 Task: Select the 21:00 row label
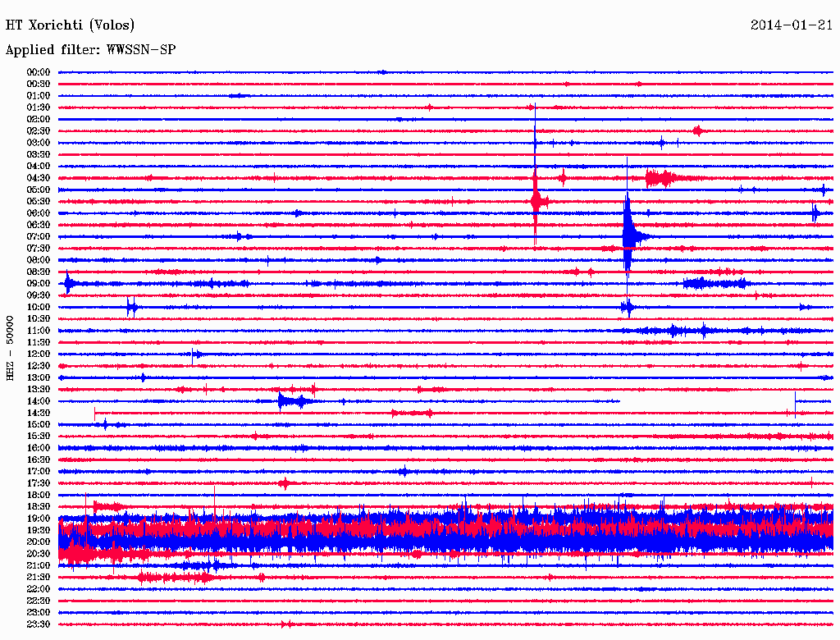click(x=39, y=565)
